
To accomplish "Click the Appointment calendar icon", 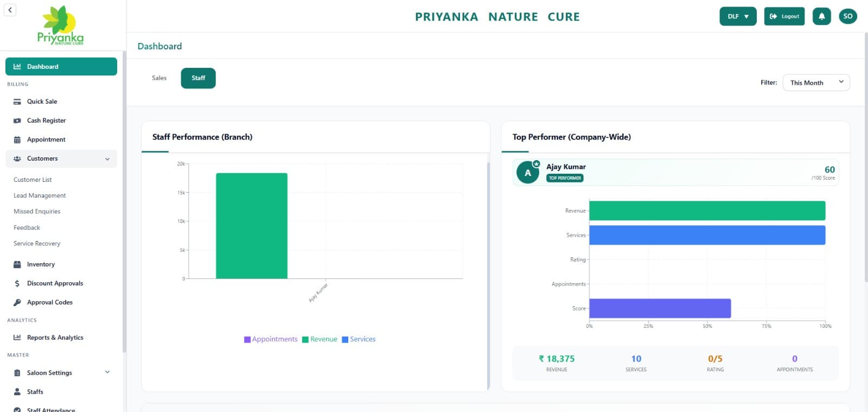I will click(x=17, y=140).
